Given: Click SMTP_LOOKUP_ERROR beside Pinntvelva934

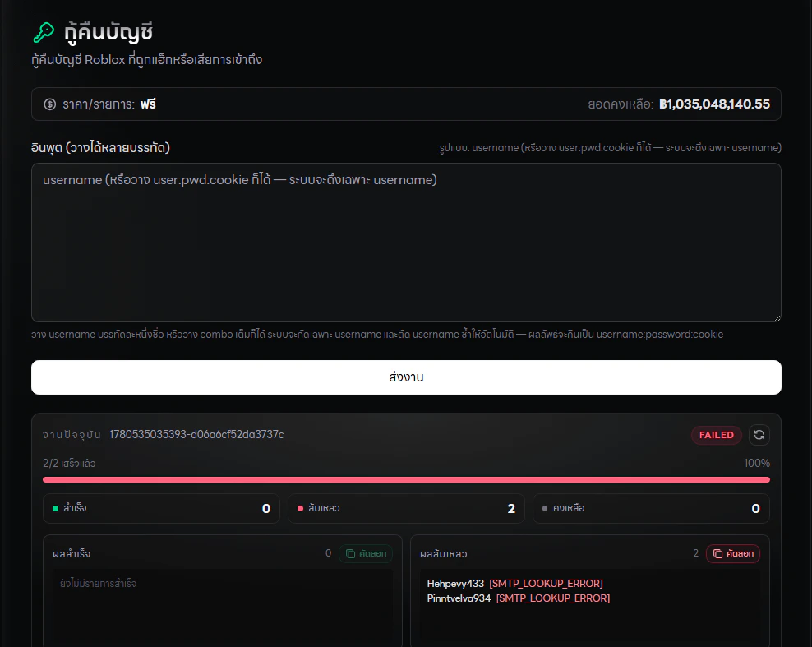Looking at the screenshot, I should coord(552,598).
